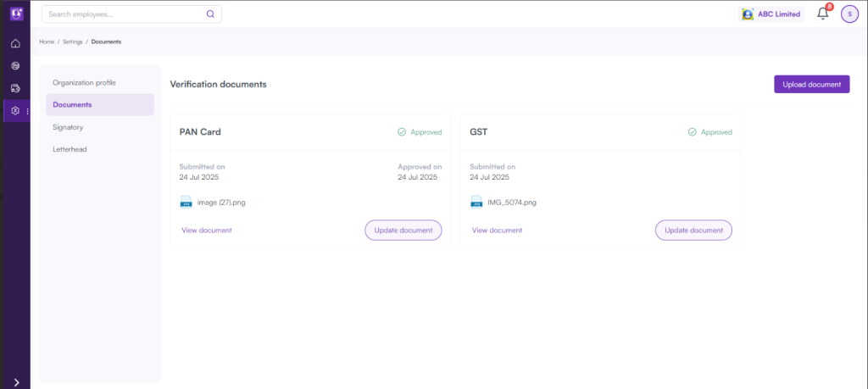Click the Documents breadcrumb text
Screen dimensions: 868x389
[106, 42]
